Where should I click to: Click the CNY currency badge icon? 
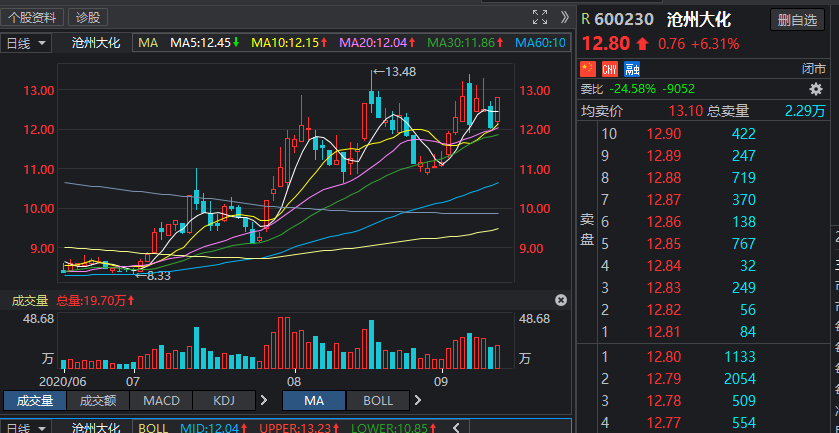pos(609,68)
